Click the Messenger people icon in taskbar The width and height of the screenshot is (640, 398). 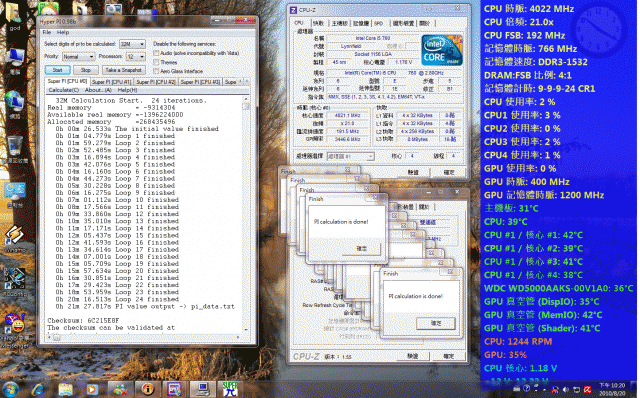pos(120,389)
